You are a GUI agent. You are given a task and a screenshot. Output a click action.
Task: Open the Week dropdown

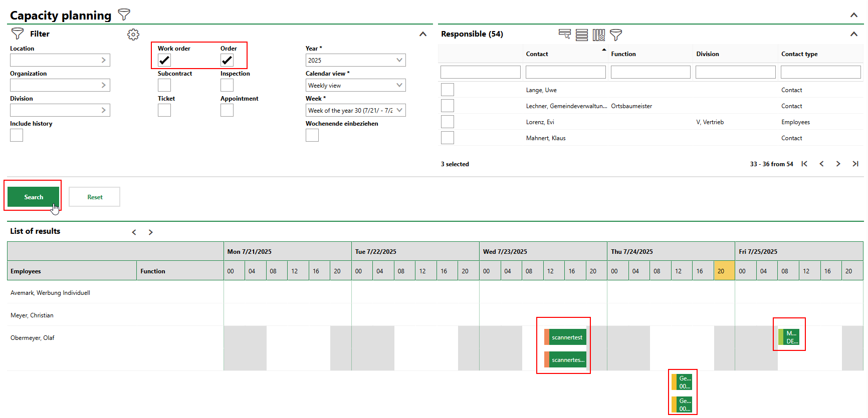pos(356,110)
